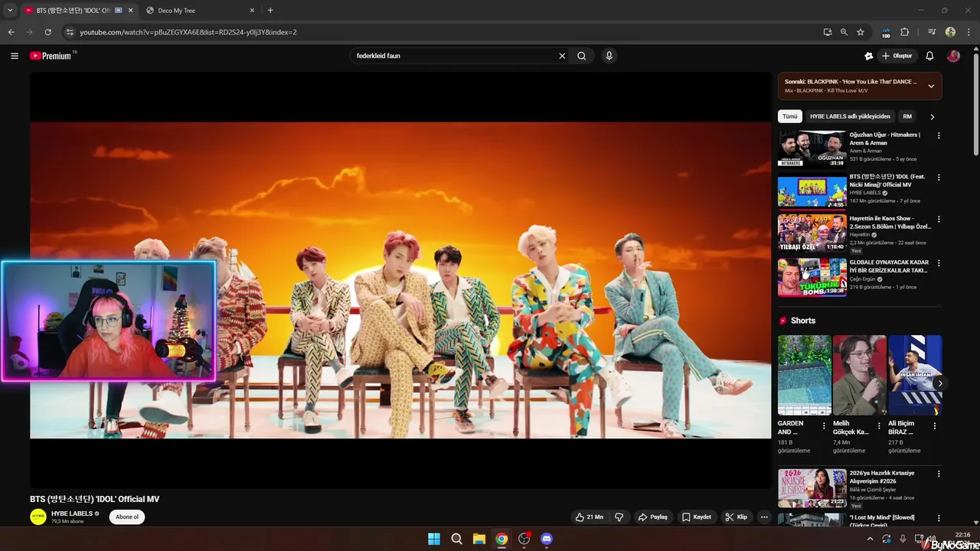This screenshot has height=551, width=980.
Task: Open HYBE LABELS channel link
Action: tap(72, 514)
